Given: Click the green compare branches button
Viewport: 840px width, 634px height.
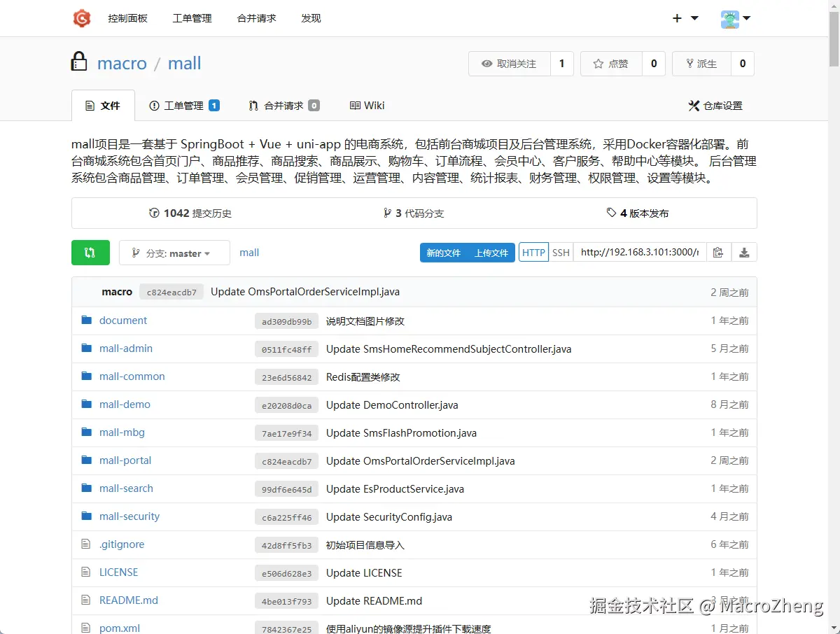Looking at the screenshot, I should tap(90, 253).
